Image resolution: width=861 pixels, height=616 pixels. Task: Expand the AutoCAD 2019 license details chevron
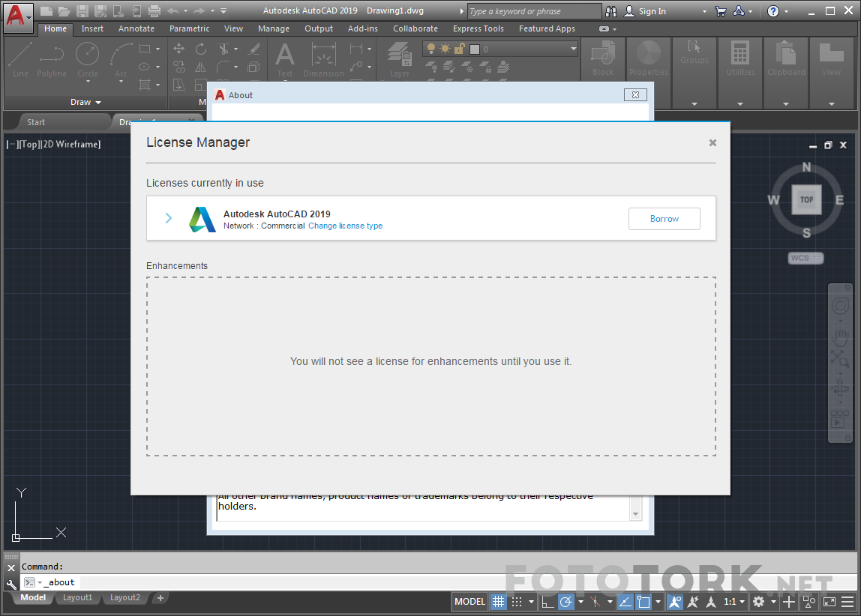click(169, 218)
